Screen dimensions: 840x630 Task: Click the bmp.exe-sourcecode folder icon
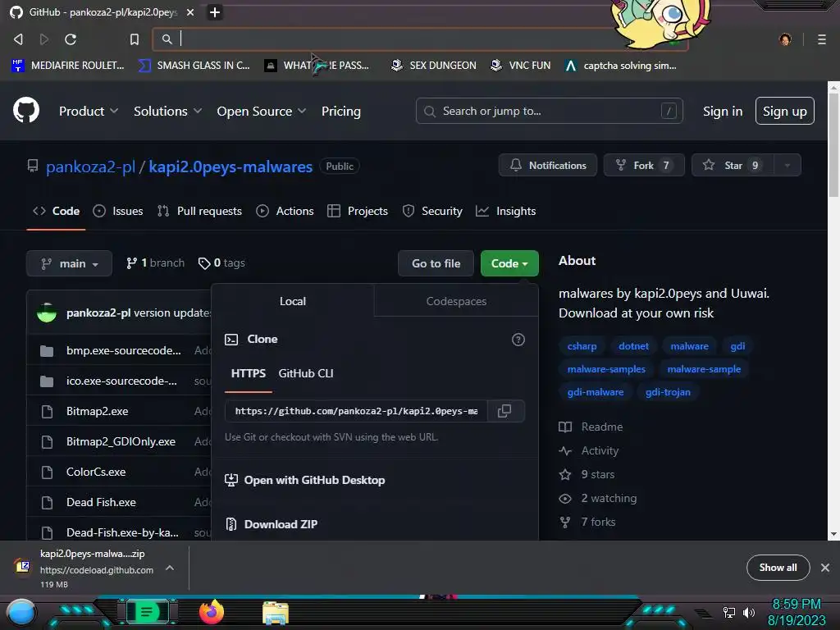tap(47, 351)
